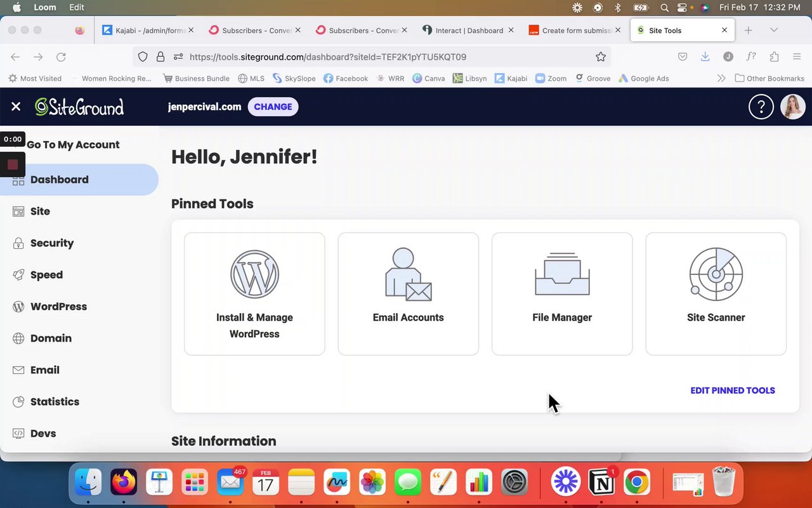Screen dimensions: 812x508
Task: Open Notion from the dock
Action: [x=601, y=483]
